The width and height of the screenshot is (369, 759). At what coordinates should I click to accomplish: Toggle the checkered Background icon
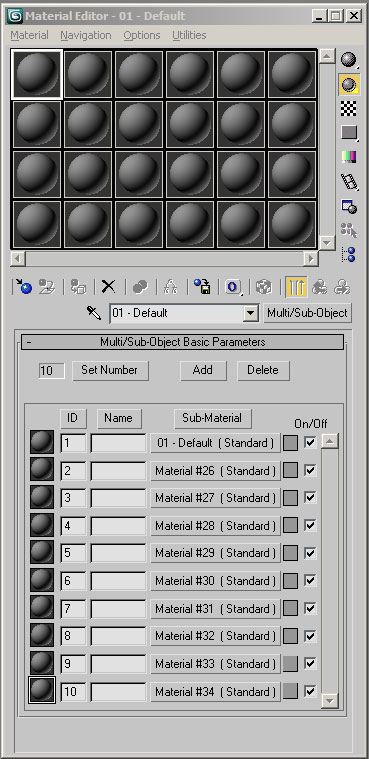349,108
